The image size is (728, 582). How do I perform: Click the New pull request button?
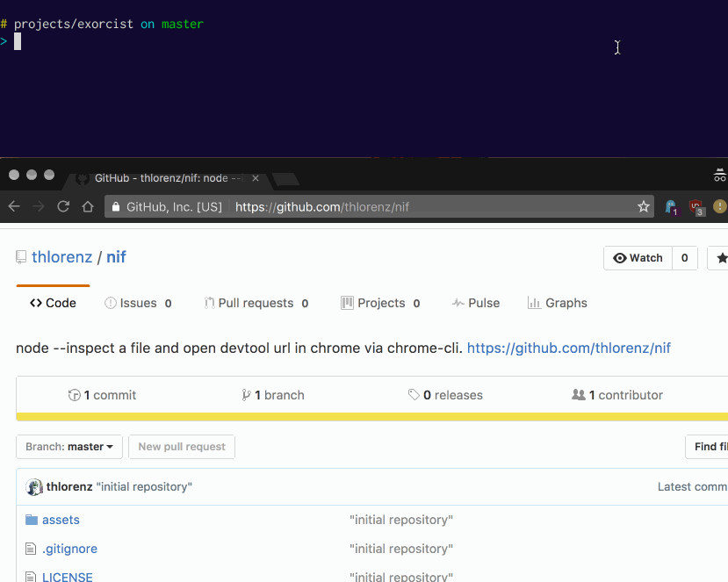[182, 447]
